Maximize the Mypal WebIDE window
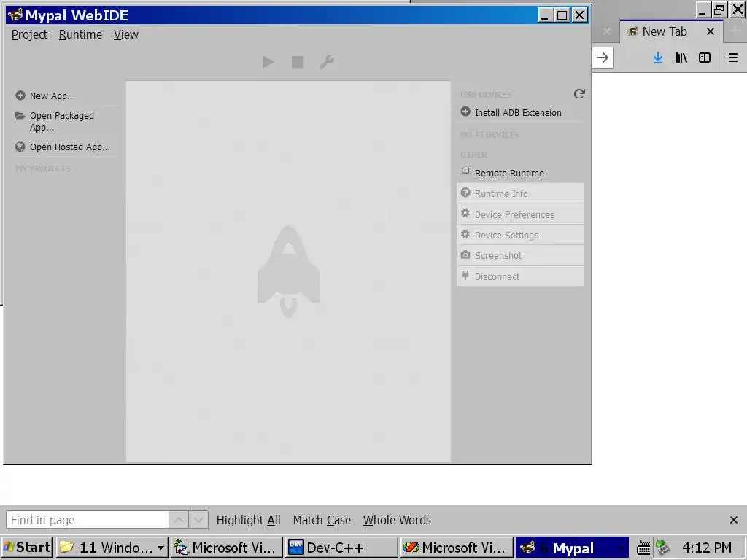 (562, 15)
